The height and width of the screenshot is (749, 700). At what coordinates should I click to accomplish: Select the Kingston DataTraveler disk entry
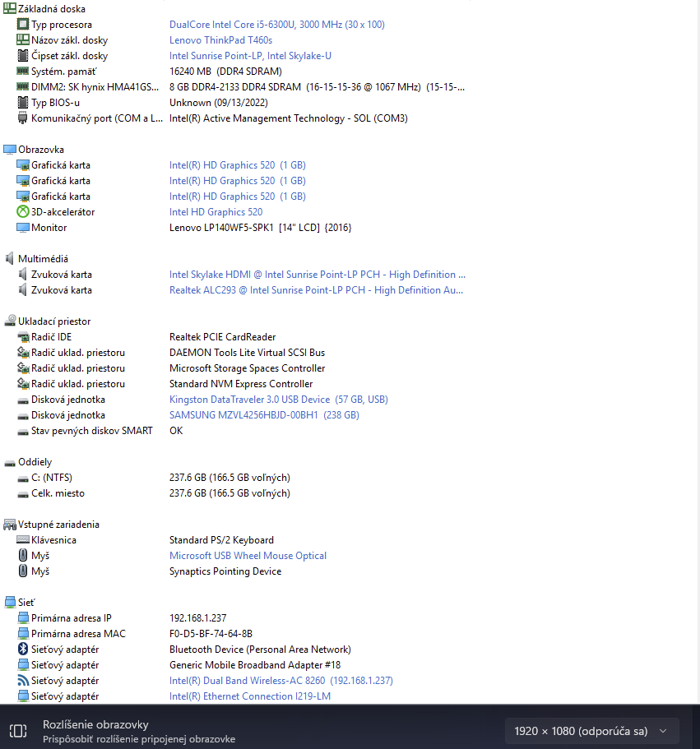pyautogui.click(x=277, y=399)
